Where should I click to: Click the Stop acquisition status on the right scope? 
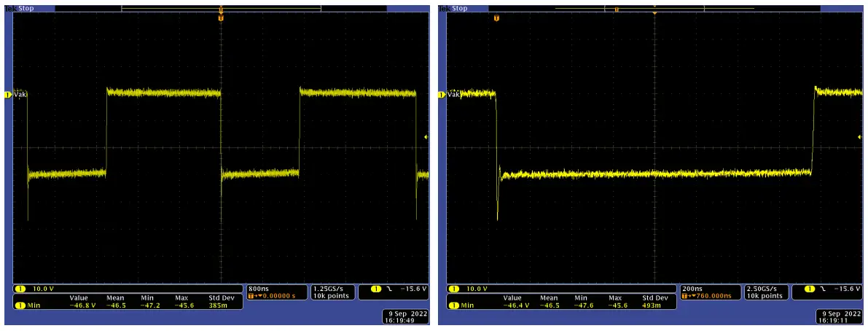pyautogui.click(x=459, y=8)
